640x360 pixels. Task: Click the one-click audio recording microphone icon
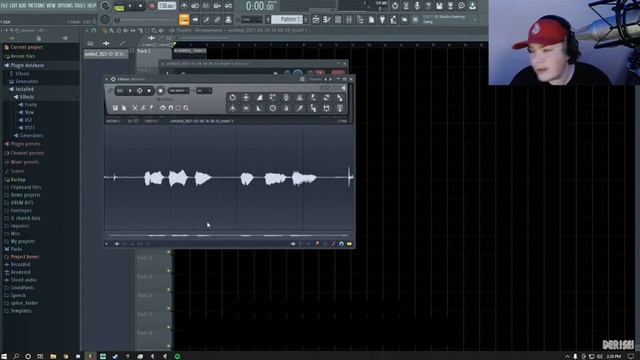click(417, 6)
